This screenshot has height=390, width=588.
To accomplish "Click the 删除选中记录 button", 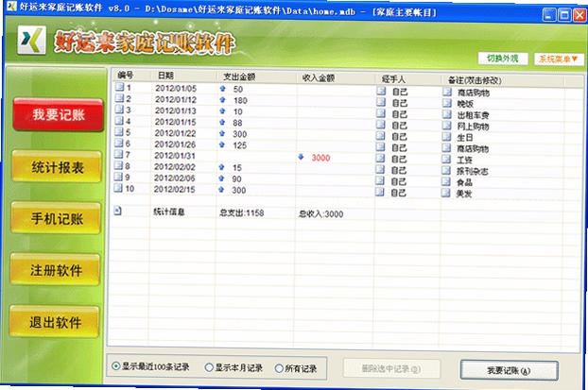I will (x=391, y=368).
